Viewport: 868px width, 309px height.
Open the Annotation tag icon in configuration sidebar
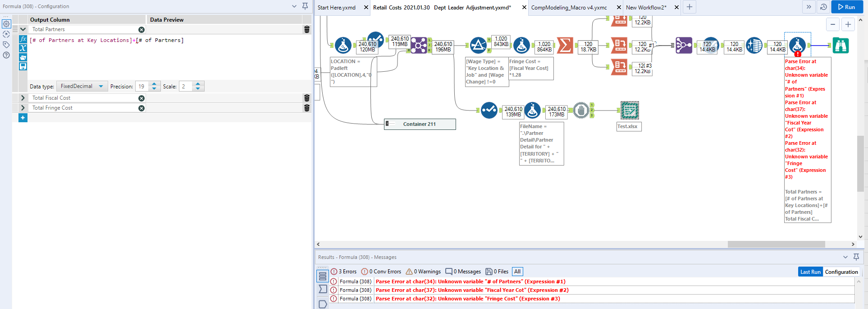pyautogui.click(x=6, y=45)
